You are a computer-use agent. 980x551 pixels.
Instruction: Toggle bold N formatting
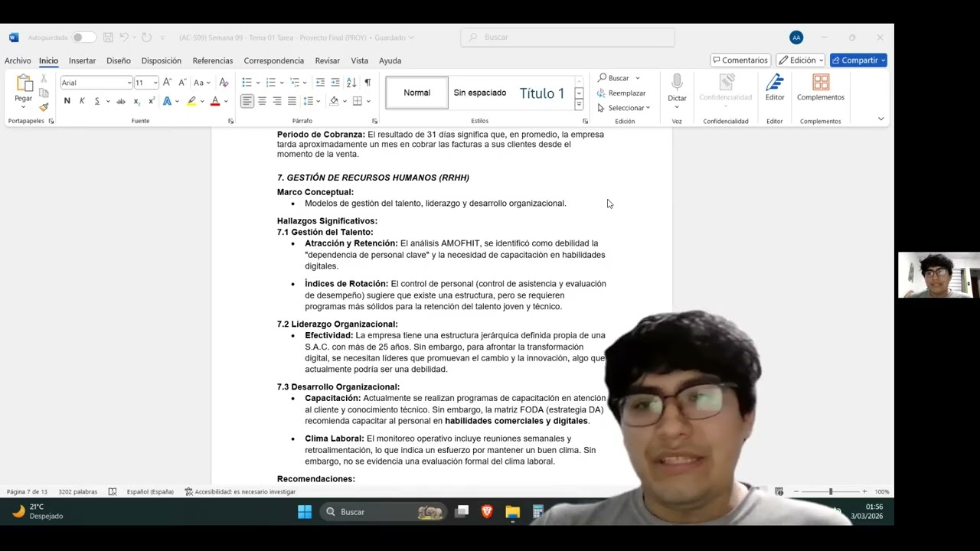point(67,101)
